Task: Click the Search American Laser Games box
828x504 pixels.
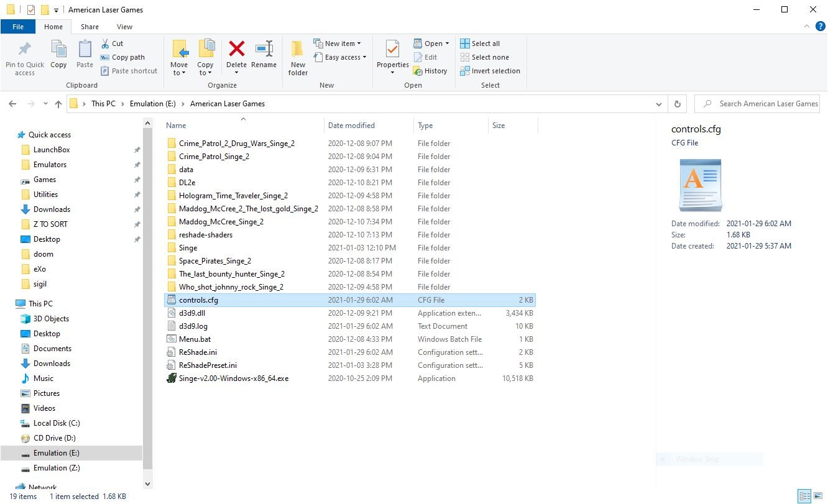Action: [x=757, y=104]
